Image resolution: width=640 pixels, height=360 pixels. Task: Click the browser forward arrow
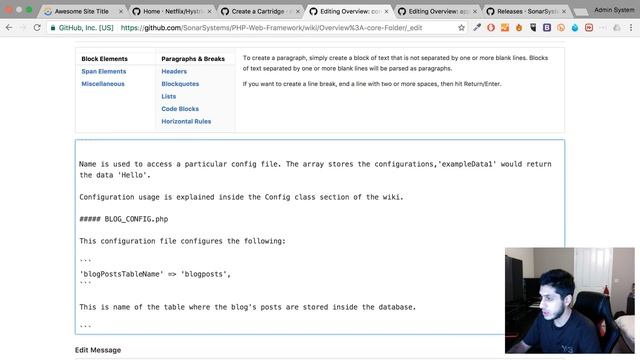point(23,28)
